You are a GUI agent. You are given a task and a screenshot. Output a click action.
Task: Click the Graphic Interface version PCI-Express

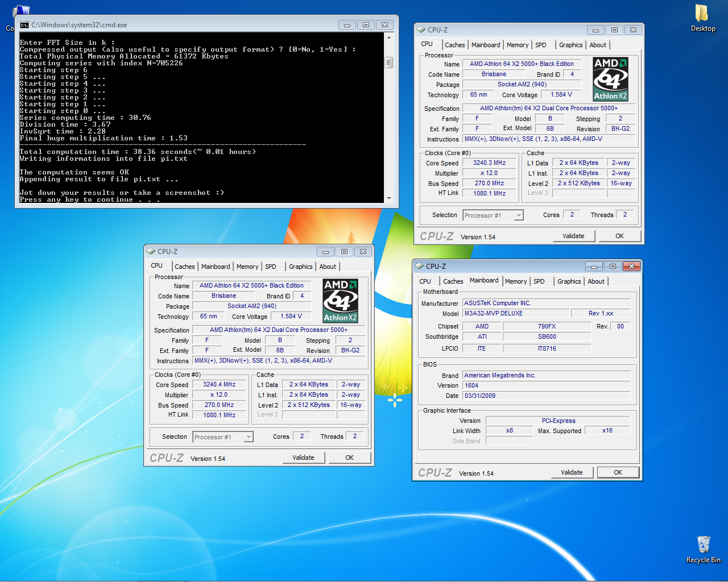(x=558, y=421)
